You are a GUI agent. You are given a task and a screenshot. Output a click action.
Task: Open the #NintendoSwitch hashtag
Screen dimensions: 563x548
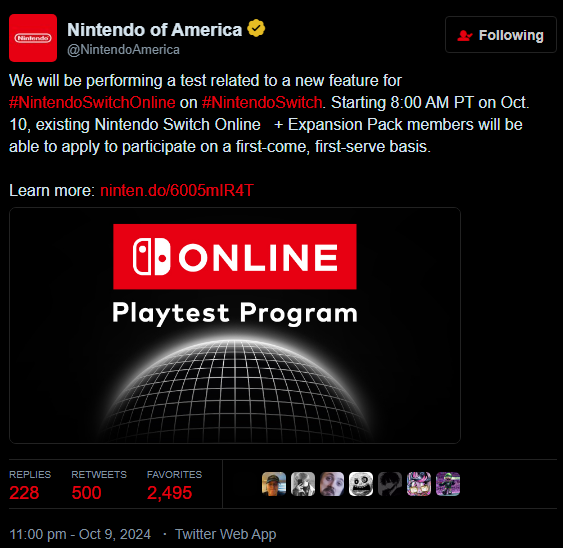tap(262, 102)
